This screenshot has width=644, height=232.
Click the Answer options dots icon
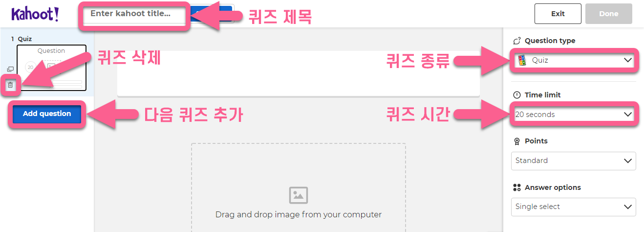pos(517,187)
